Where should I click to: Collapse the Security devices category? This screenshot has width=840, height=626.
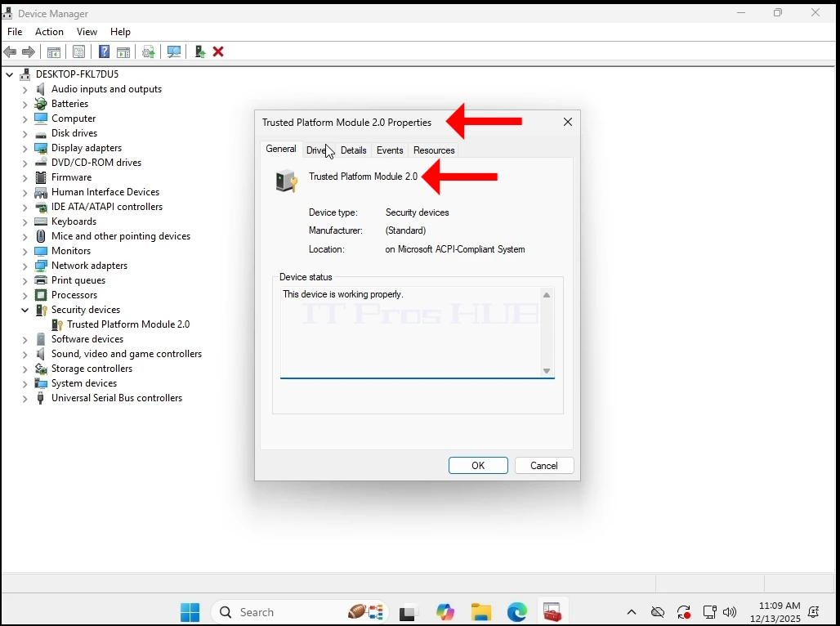25,310
